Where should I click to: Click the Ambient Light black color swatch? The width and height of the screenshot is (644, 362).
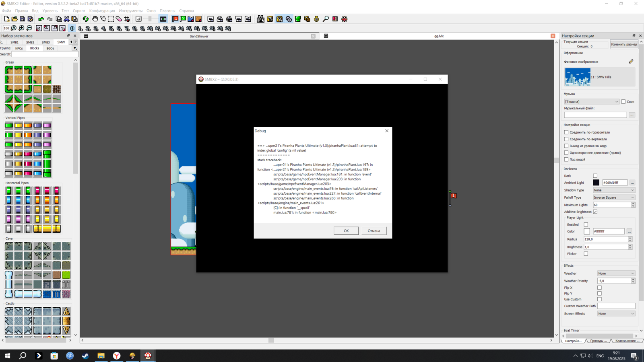point(596,183)
